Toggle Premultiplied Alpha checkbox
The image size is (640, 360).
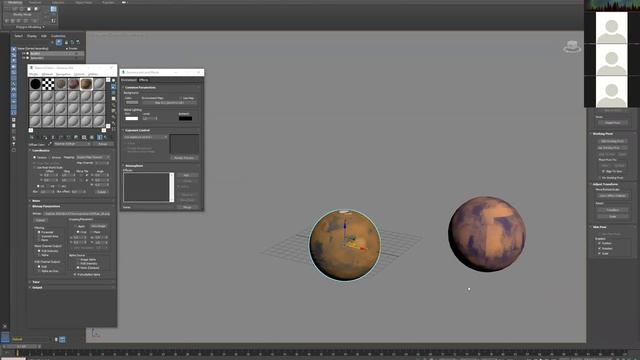75,275
